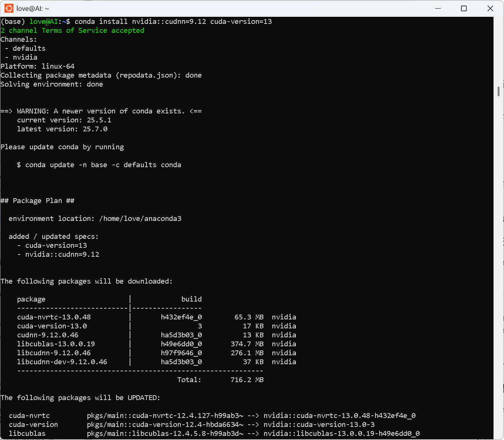
Task: Click the environment location '/home/love/anaconda3'
Action: tap(140, 219)
